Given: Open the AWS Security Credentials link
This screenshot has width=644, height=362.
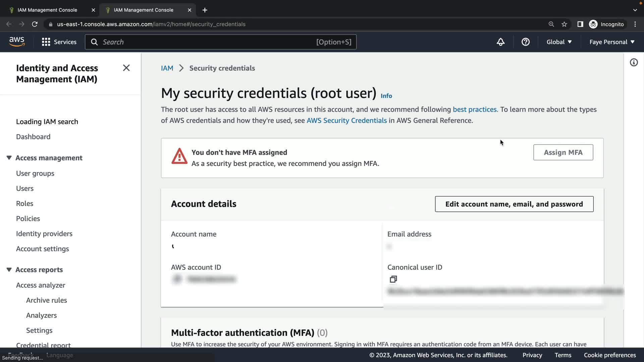Looking at the screenshot, I should [x=346, y=121].
